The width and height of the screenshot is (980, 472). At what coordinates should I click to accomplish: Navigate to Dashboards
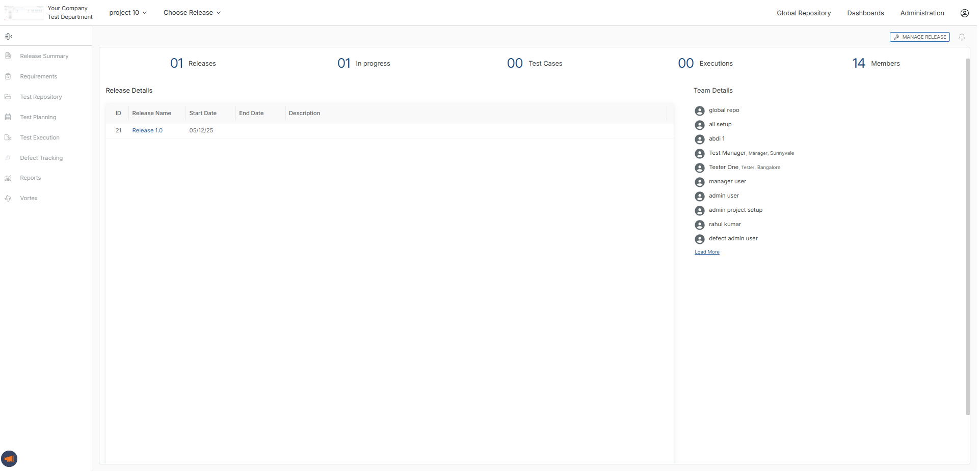coord(865,13)
